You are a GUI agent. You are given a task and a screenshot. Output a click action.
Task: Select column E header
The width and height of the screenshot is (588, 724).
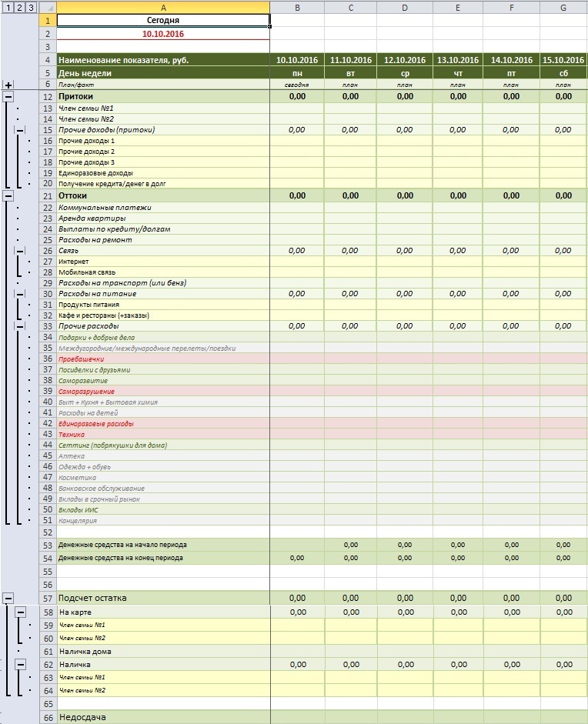click(458, 8)
